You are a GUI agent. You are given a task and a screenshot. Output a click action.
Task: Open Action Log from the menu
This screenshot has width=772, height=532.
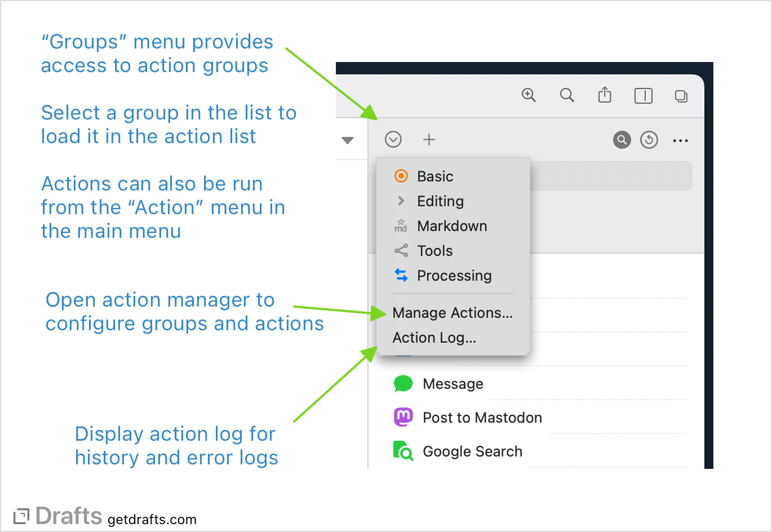pos(434,338)
